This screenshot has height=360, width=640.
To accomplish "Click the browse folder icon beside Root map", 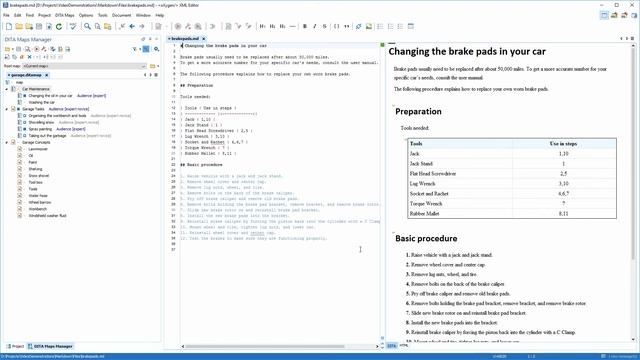I will 153,66.
